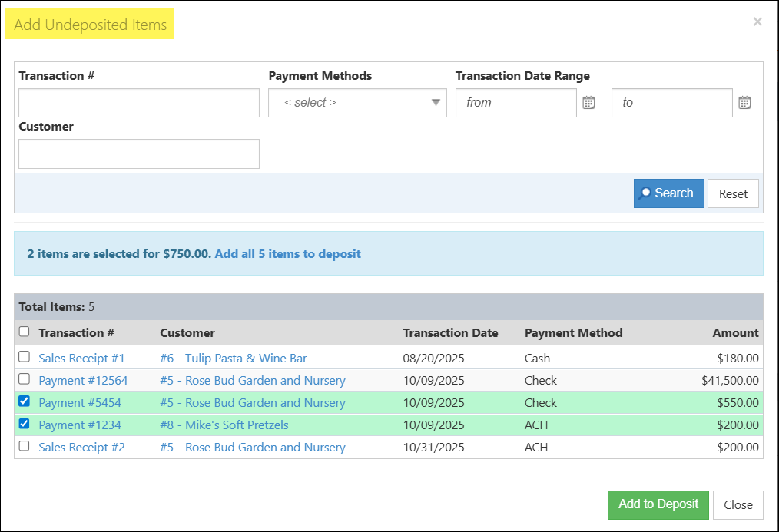This screenshot has width=779, height=532.
Task: Open the "from" date calendar picker
Action: [588, 102]
